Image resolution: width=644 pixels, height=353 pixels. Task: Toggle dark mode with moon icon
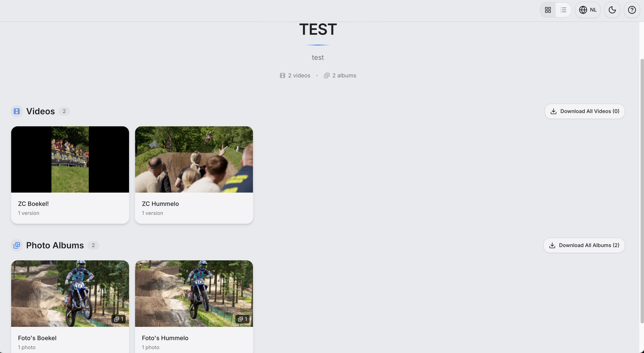(612, 10)
